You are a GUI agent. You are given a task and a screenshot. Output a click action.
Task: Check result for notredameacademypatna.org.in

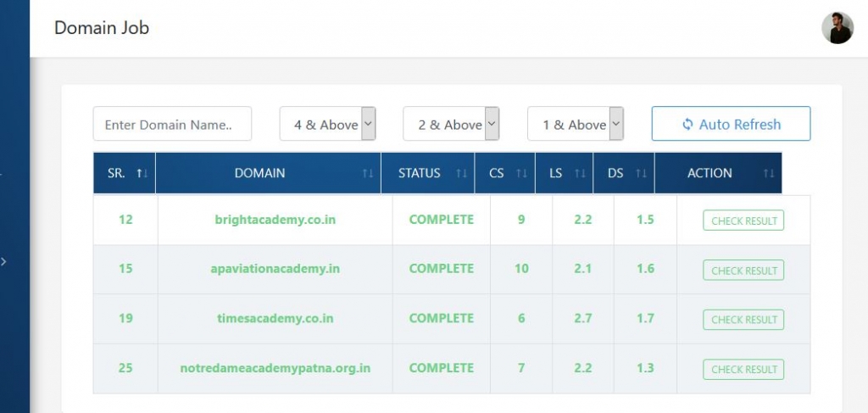pyautogui.click(x=743, y=369)
